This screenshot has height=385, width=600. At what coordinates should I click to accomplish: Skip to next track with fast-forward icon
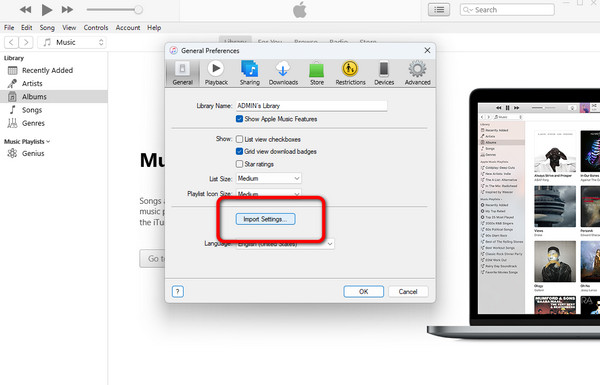pos(67,10)
